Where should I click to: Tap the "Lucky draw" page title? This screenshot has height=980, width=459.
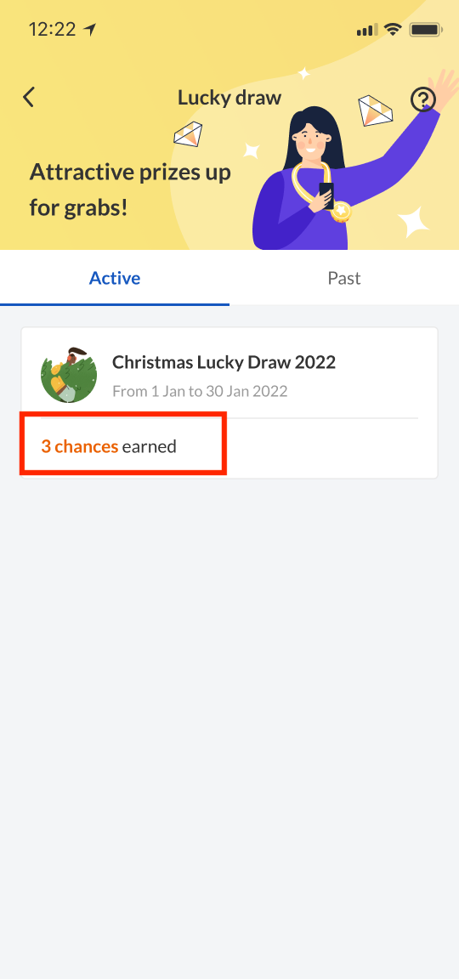[229, 98]
